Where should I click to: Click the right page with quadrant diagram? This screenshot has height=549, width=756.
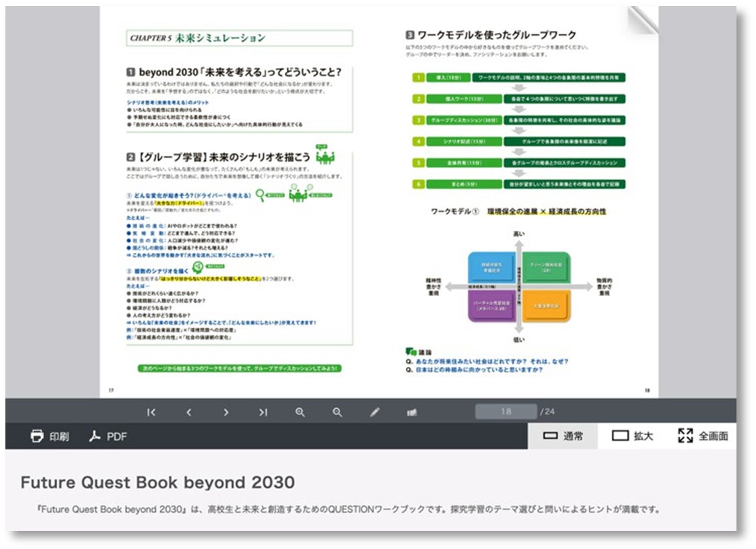519,202
